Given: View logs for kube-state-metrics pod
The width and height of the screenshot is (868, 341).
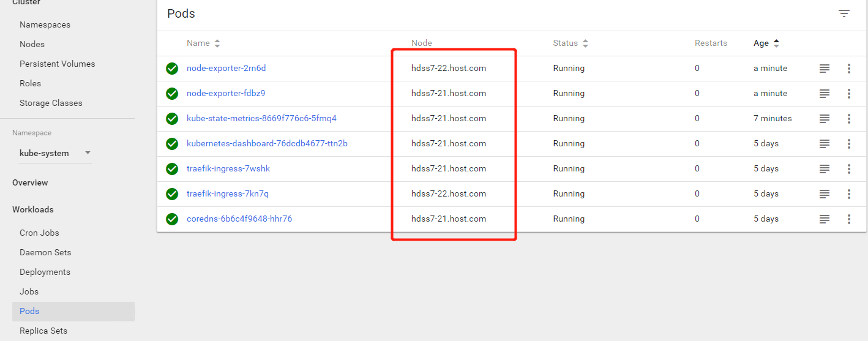Looking at the screenshot, I should 825,119.
